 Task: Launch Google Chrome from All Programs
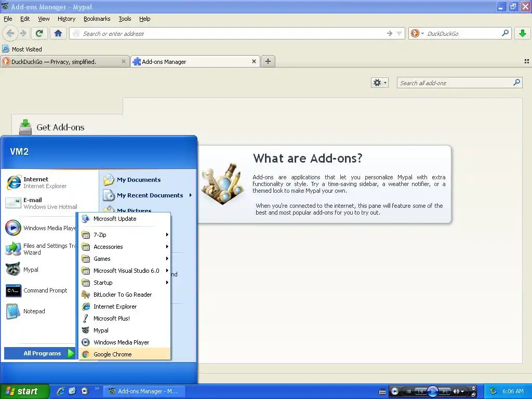tap(125, 354)
